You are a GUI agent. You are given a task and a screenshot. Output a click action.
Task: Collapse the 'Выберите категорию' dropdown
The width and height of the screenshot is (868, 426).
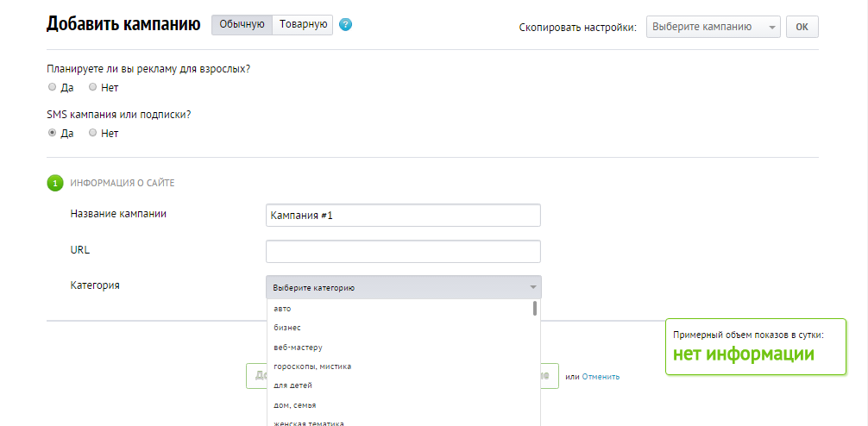(x=404, y=287)
